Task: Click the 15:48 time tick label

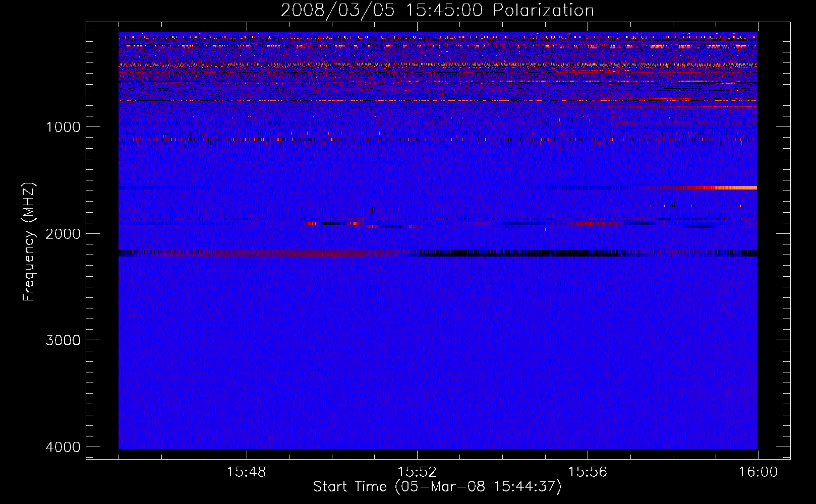Action: (x=246, y=472)
